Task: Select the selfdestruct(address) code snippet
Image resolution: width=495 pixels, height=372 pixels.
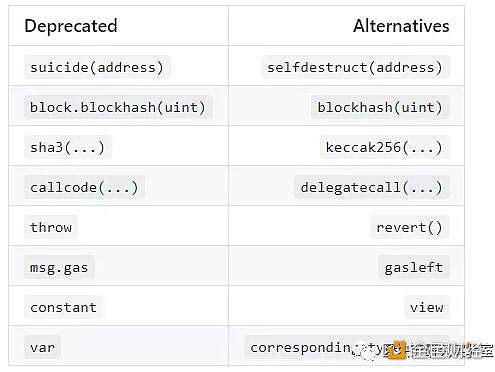Action: [x=355, y=67]
